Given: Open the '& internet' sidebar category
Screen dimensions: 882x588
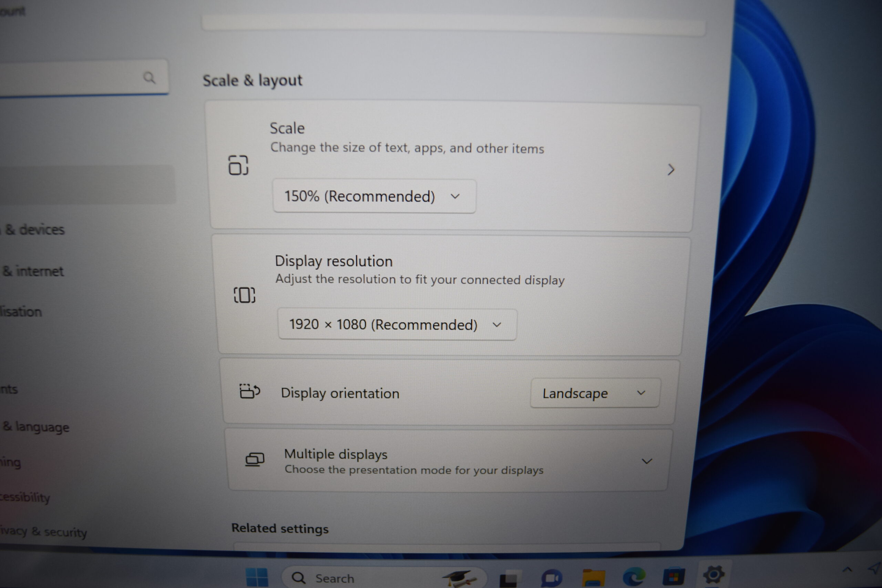Looking at the screenshot, I should point(33,271).
